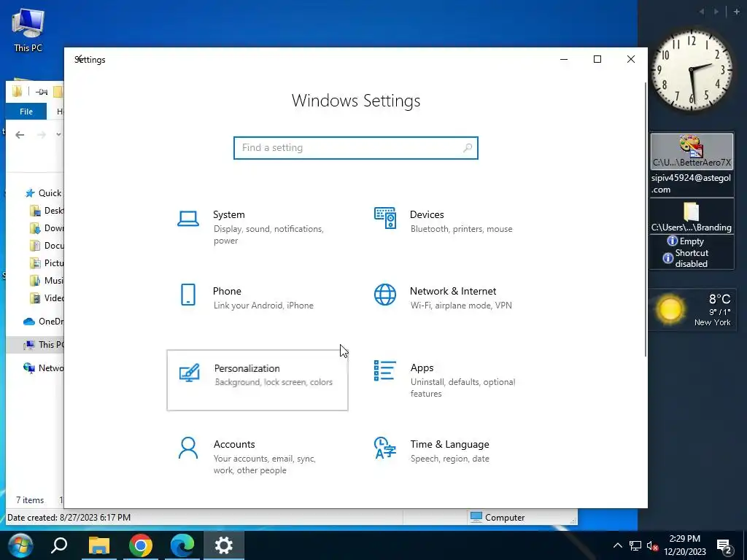Select Downloads folder in Explorer sidebar
This screenshot has height=560, width=747.
click(46, 228)
